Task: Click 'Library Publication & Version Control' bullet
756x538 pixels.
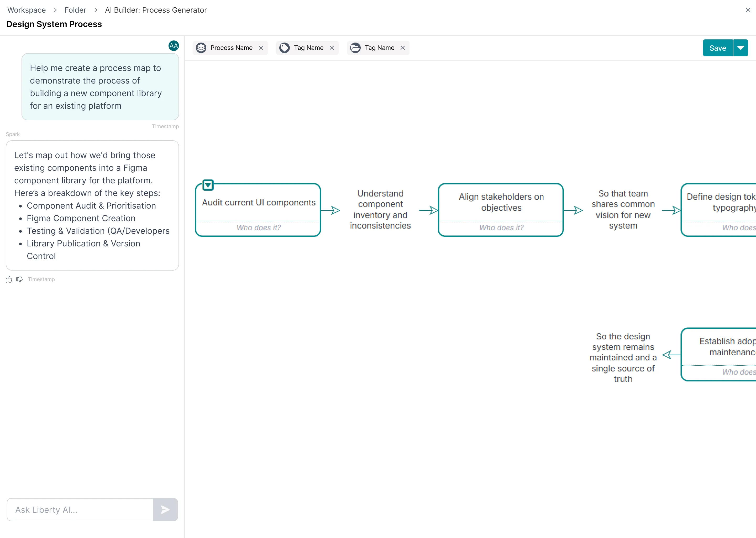Action: [83, 250]
